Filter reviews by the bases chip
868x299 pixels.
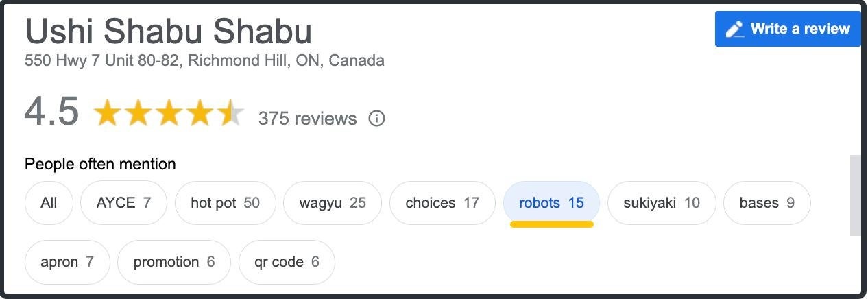pos(767,203)
